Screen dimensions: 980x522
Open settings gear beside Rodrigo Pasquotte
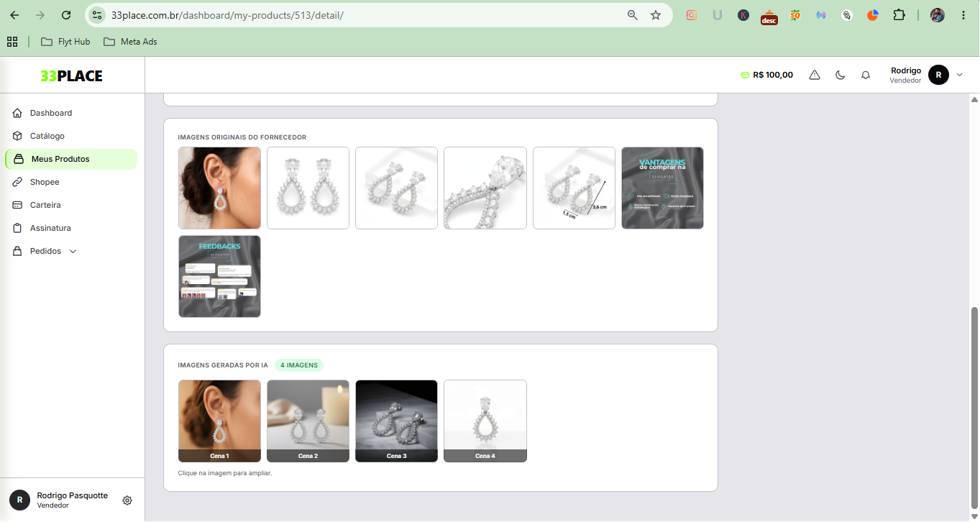(x=127, y=500)
